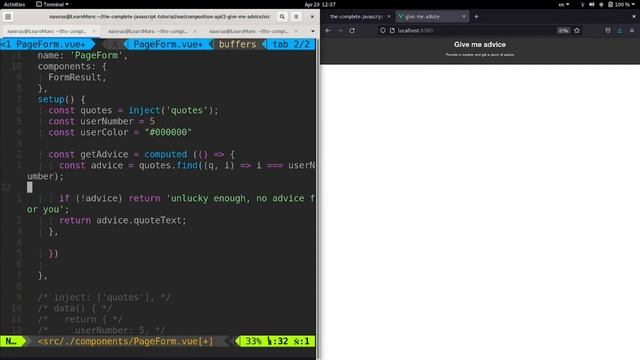640x360 pixels.
Task: Click the terminal search magnifier icon
Action: (x=282, y=17)
